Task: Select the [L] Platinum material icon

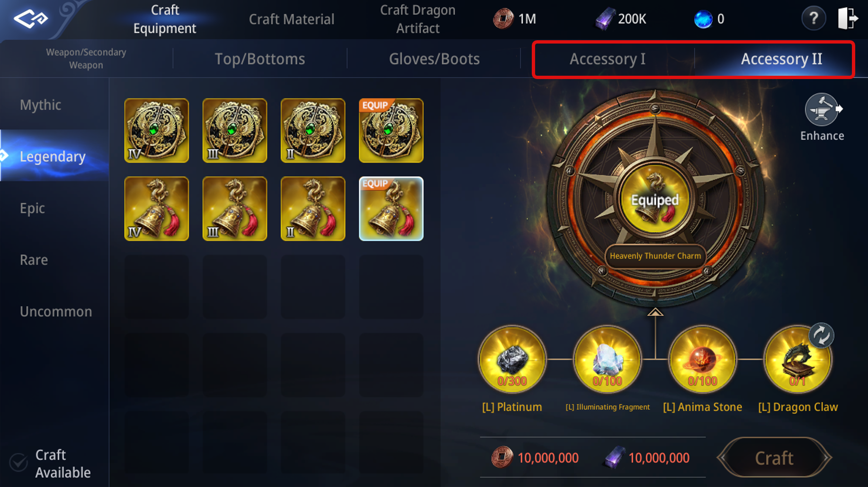Action: coord(512,359)
